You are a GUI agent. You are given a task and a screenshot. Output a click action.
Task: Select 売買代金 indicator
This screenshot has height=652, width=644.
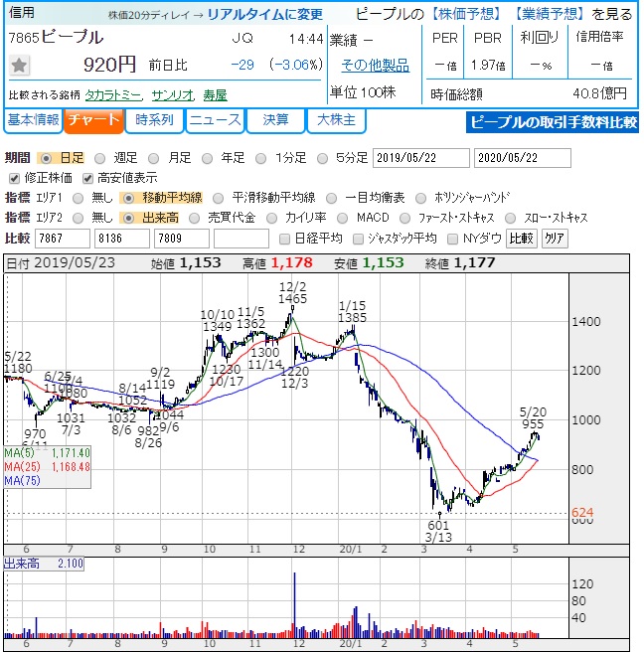194,219
